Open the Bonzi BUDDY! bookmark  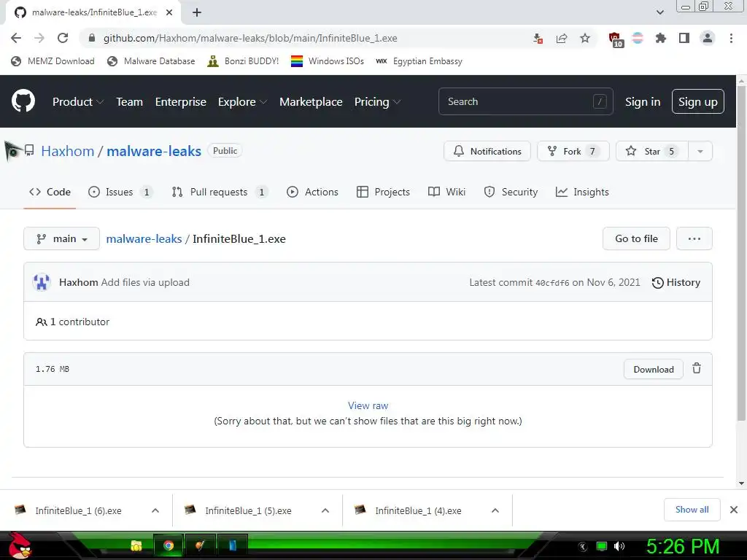244,61
